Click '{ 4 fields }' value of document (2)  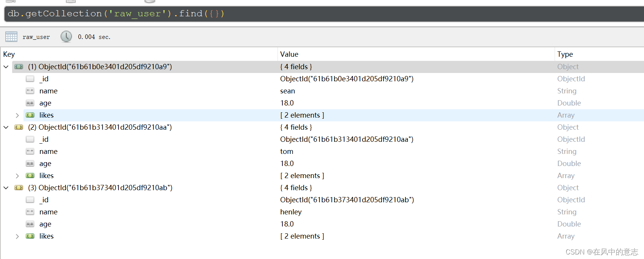pos(296,127)
